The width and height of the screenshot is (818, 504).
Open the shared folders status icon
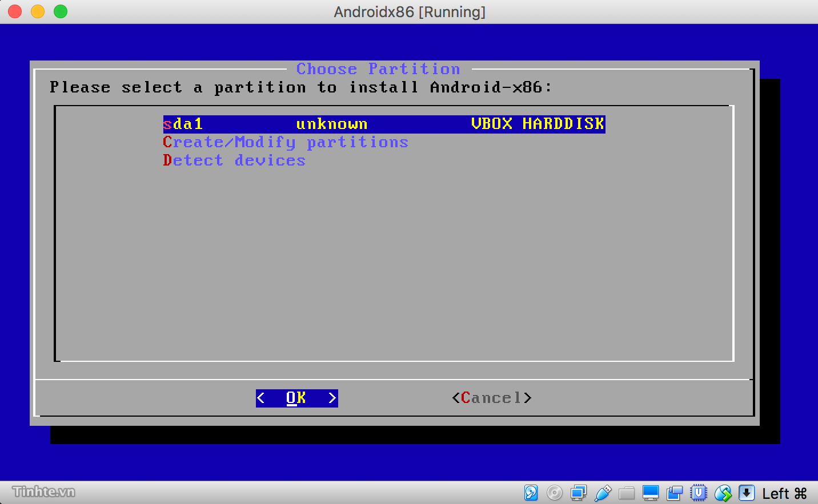point(627,493)
